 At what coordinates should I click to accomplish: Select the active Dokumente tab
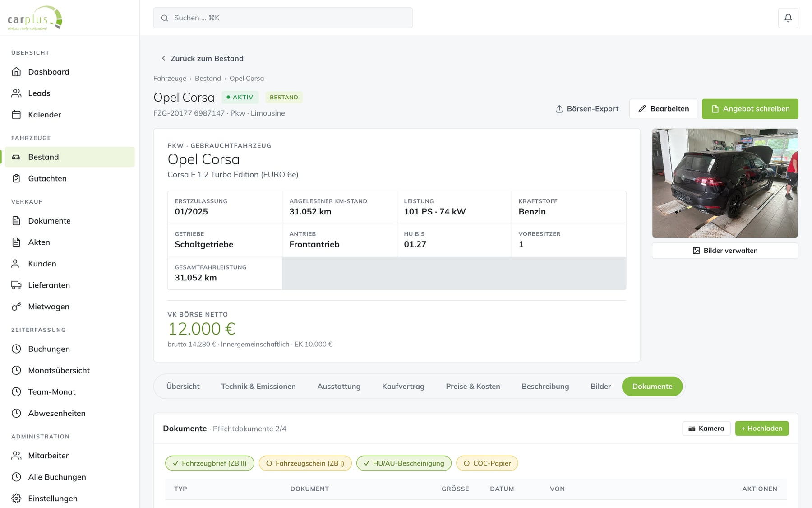point(652,387)
